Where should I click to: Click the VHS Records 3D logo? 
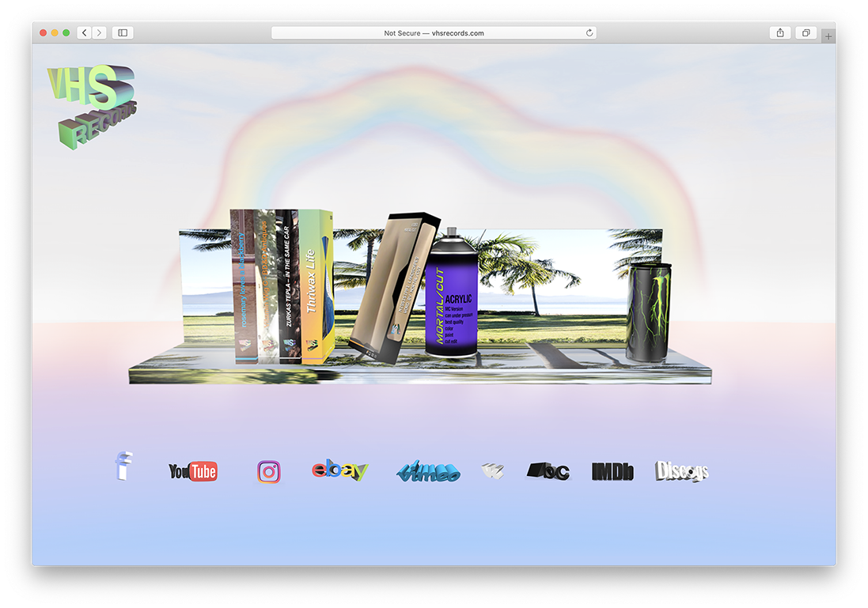[92, 106]
